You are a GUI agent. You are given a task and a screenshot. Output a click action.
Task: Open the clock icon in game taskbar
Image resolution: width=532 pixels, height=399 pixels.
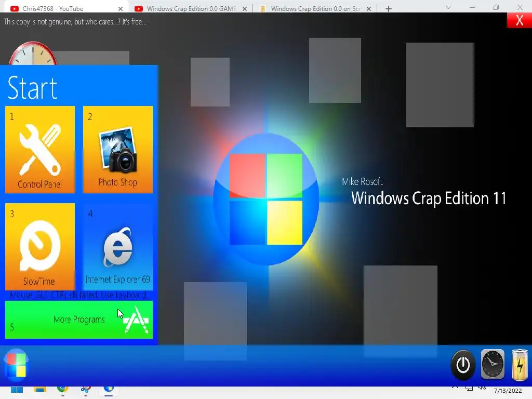tap(493, 364)
